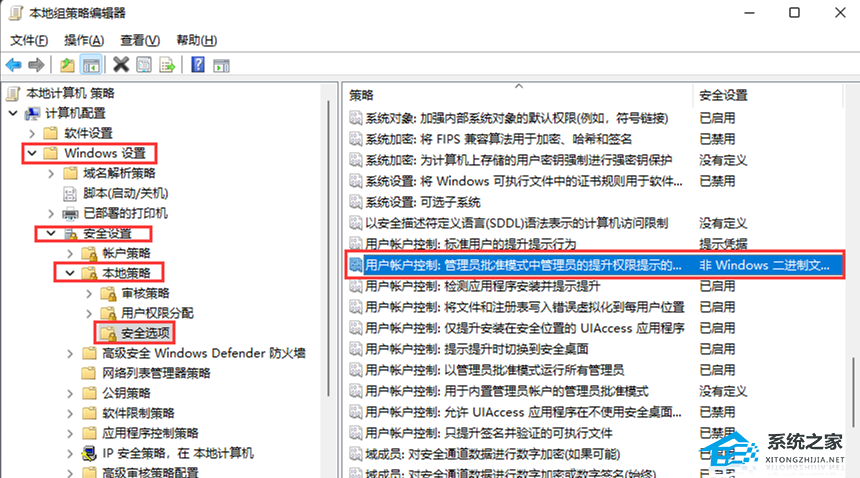
Task: Sort by the 安全设置 column header
Action: coord(723,95)
